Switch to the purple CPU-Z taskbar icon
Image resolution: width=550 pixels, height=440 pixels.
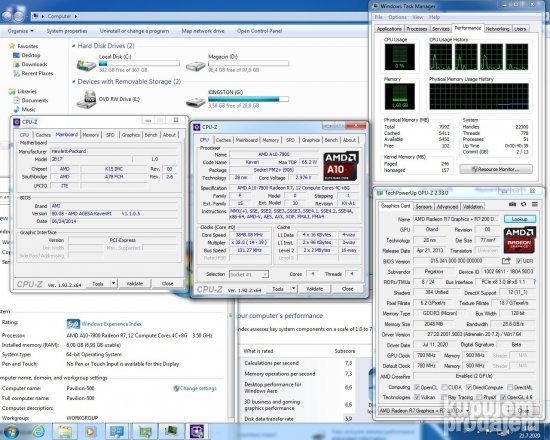coord(197,432)
